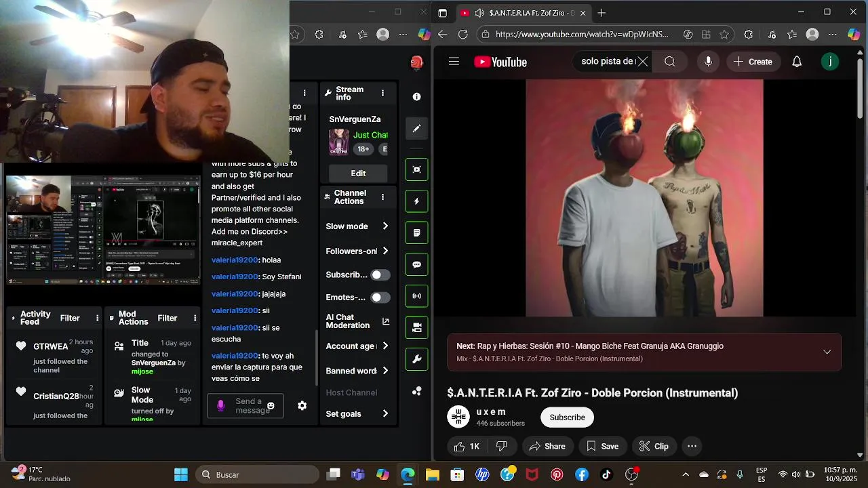Viewport: 868px width, 488px height.
Task: Clip the video
Action: click(654, 446)
